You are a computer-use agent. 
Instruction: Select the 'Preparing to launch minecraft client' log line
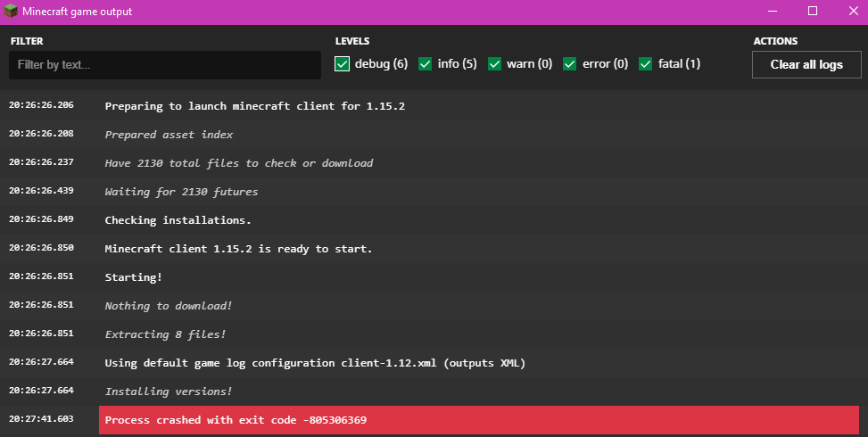click(434, 105)
